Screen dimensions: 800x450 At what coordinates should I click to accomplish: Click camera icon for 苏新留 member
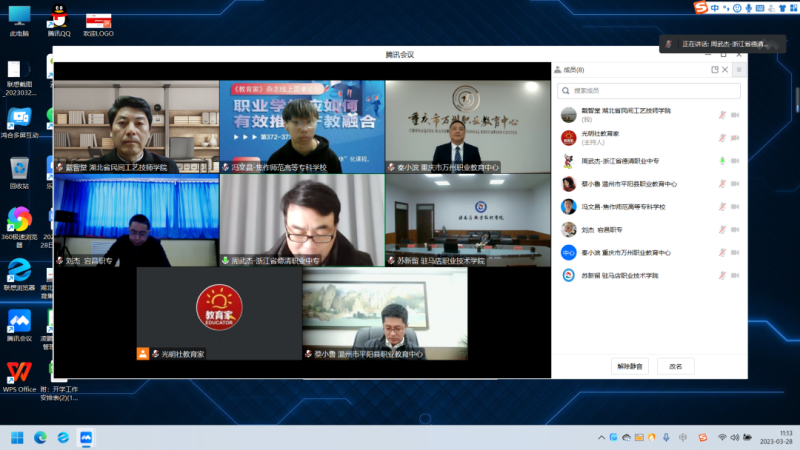(735, 276)
